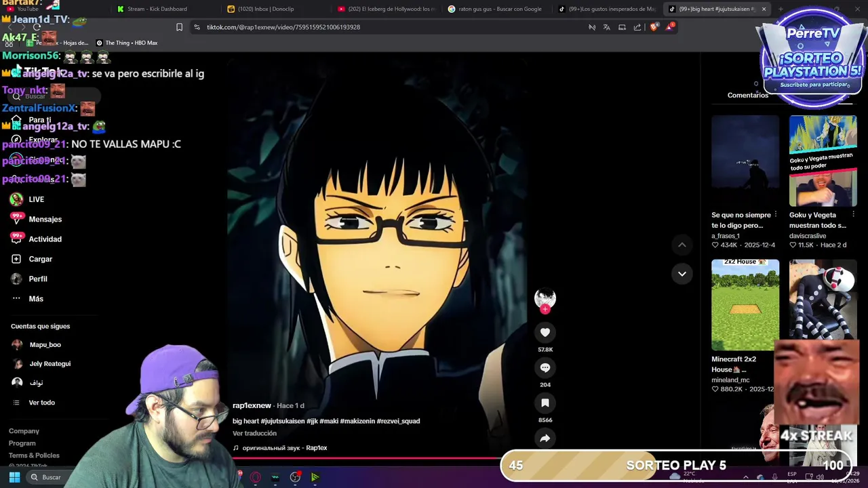Open options for Se que no siempre video
Screen dimensions: 868x488
click(776, 215)
